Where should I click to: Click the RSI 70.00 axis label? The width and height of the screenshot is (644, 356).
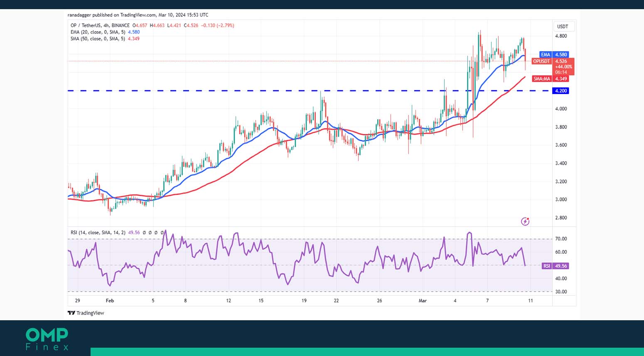561,239
